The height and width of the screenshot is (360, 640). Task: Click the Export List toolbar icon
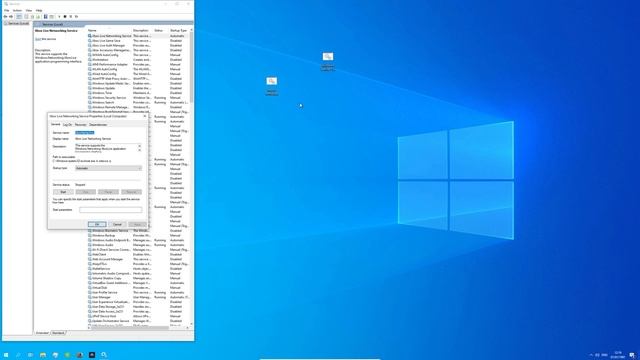[38, 17]
